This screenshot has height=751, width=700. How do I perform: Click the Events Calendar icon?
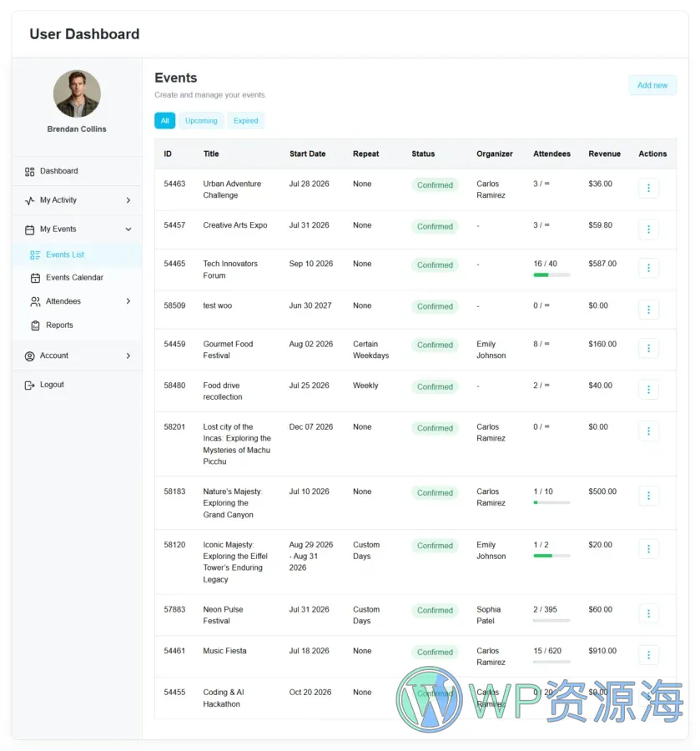pos(35,278)
